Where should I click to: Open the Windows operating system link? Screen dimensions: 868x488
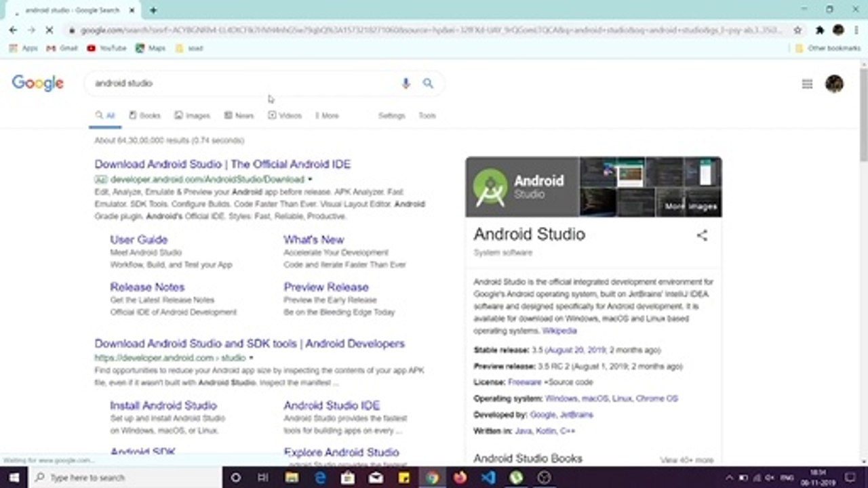click(x=561, y=399)
